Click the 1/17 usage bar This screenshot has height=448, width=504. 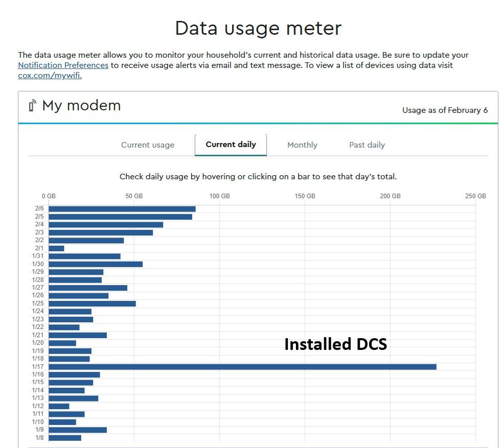[x=242, y=367]
